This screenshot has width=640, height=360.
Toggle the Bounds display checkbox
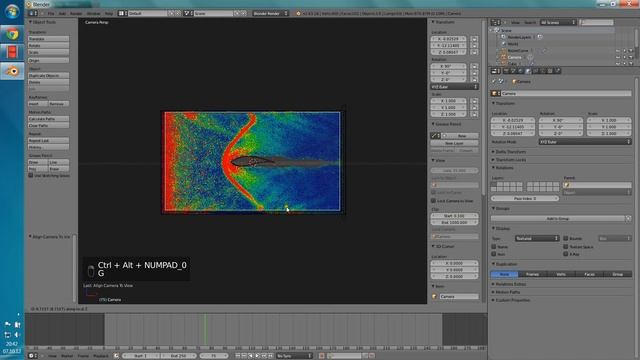pyautogui.click(x=566, y=238)
